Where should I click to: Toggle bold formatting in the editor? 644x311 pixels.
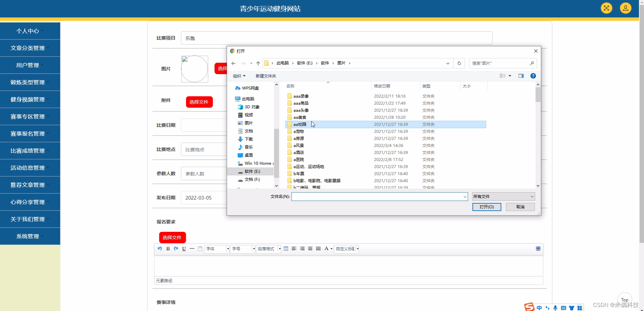click(x=168, y=249)
